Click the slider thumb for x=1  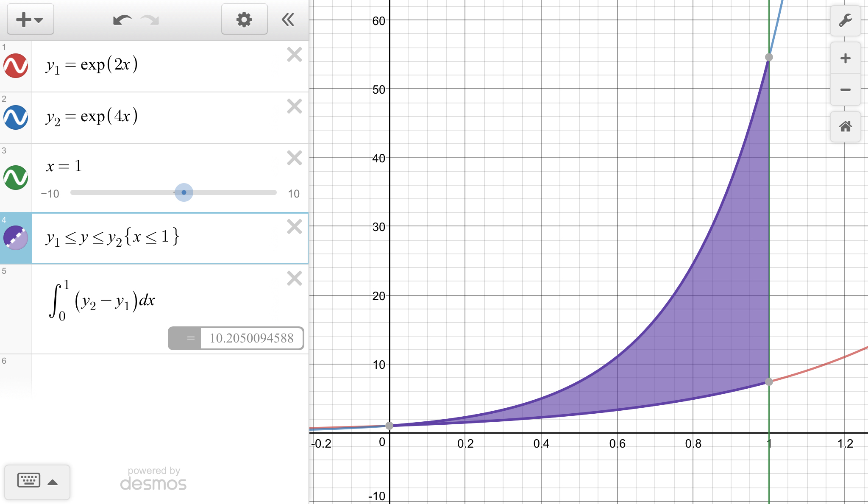[x=184, y=192]
